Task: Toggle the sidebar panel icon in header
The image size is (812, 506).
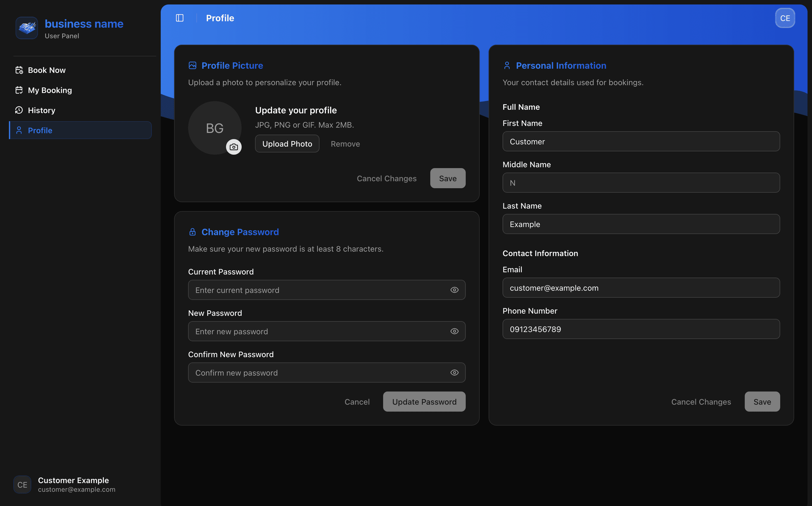Action: click(x=179, y=18)
